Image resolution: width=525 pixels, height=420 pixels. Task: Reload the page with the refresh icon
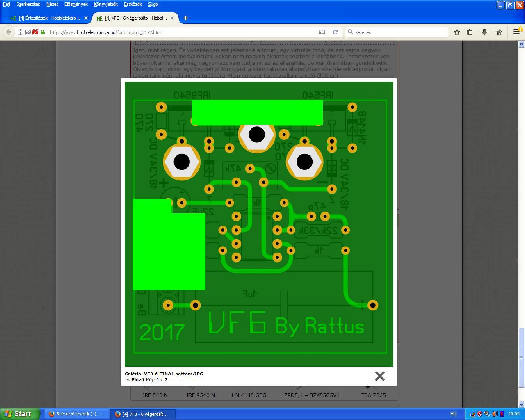[335, 32]
